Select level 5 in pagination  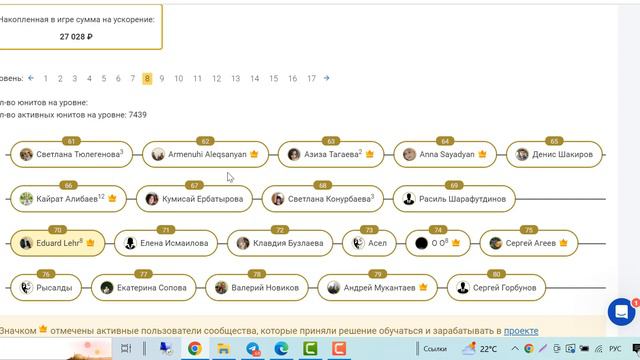[104, 78]
